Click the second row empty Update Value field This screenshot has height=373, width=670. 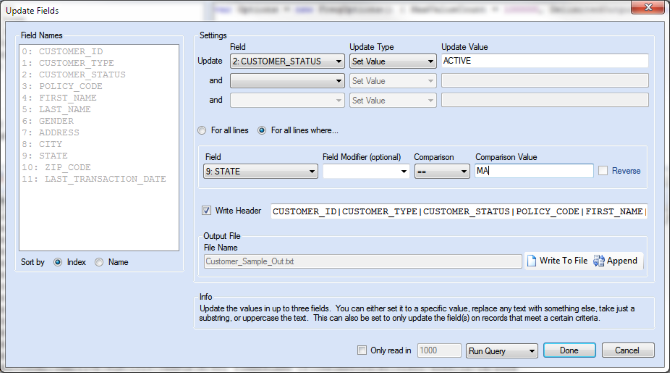click(x=545, y=81)
